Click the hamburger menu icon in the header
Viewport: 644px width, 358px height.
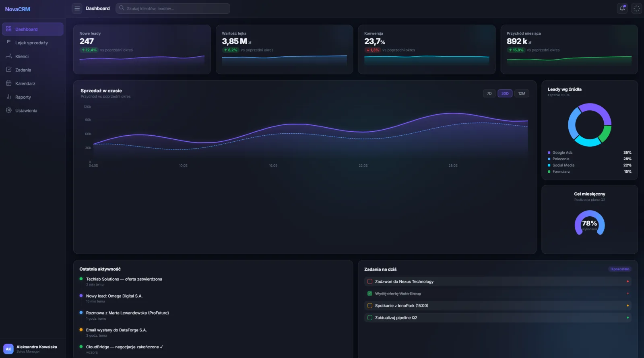77,8
